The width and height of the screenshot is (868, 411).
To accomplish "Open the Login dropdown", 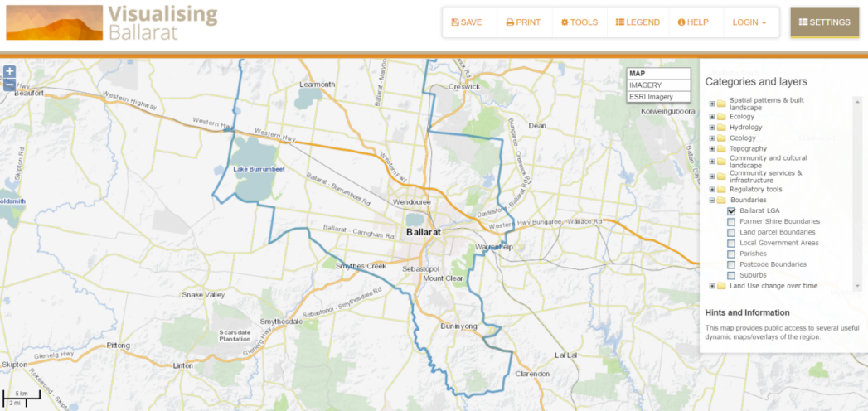I will (749, 22).
